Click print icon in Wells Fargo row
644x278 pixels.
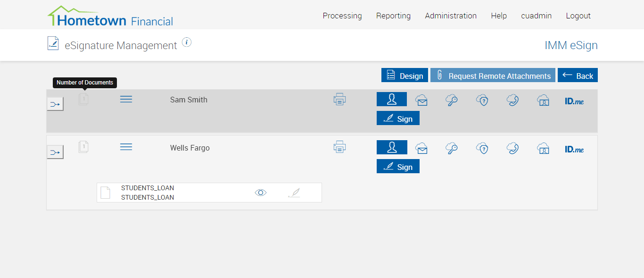(x=339, y=147)
